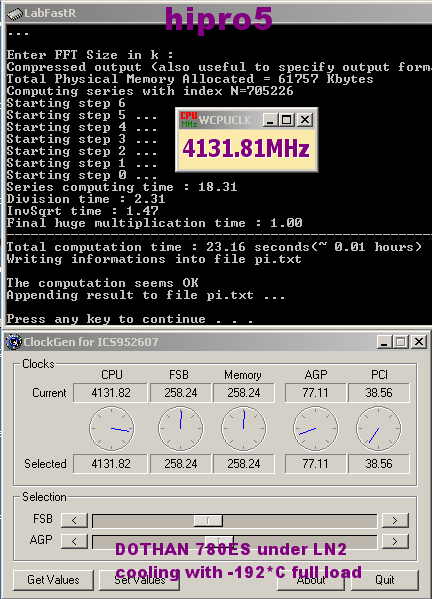The width and height of the screenshot is (432, 599).
Task: Click the Current CPU value 4131.82
Action: point(110,393)
